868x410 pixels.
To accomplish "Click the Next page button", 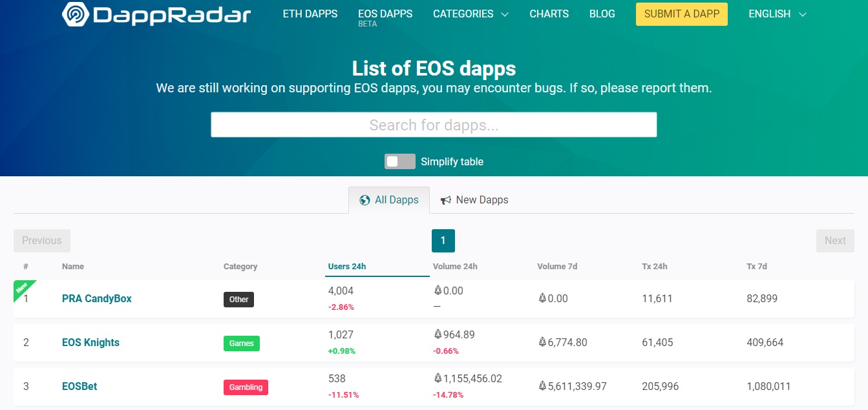I will [835, 240].
